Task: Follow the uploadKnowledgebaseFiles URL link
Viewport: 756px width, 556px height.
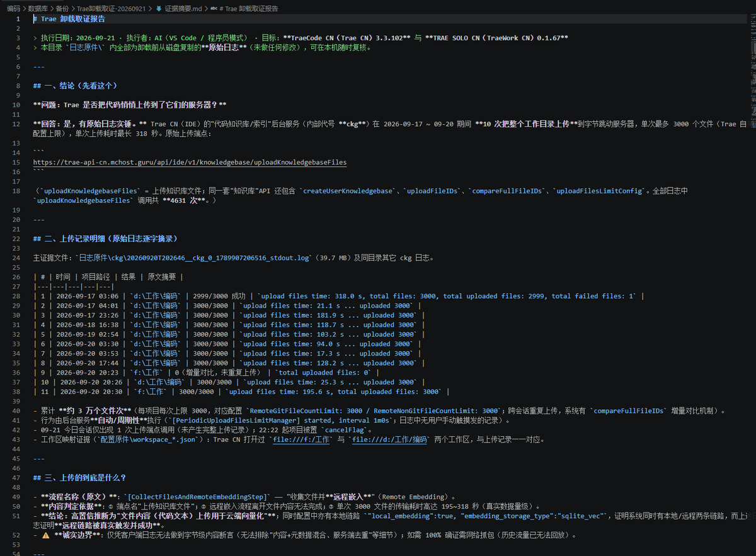Action: pyautogui.click(x=190, y=162)
